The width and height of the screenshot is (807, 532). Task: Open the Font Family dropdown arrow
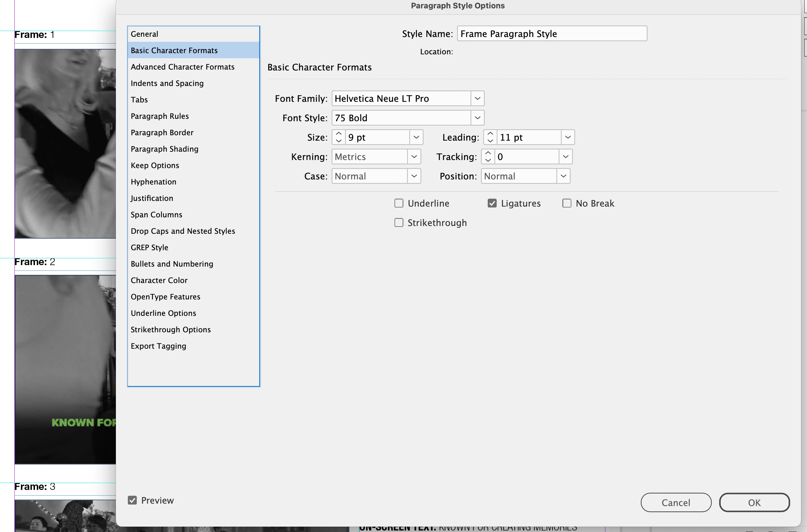tap(477, 99)
